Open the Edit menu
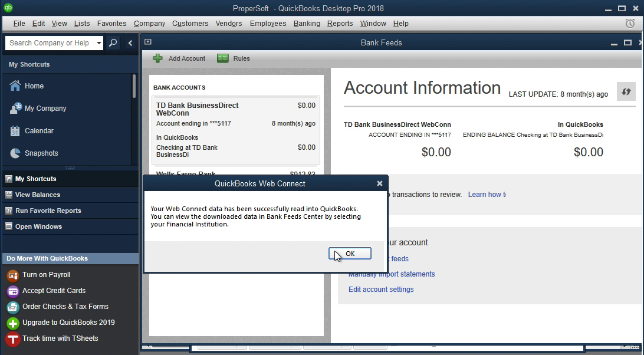This screenshot has height=355, width=644. tap(38, 24)
